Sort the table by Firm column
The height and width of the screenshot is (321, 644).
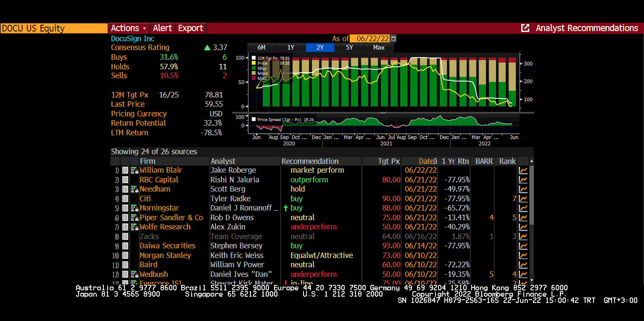(x=174, y=161)
